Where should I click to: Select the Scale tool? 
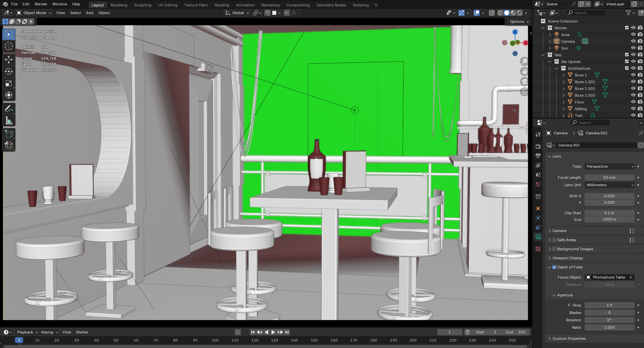9,83
